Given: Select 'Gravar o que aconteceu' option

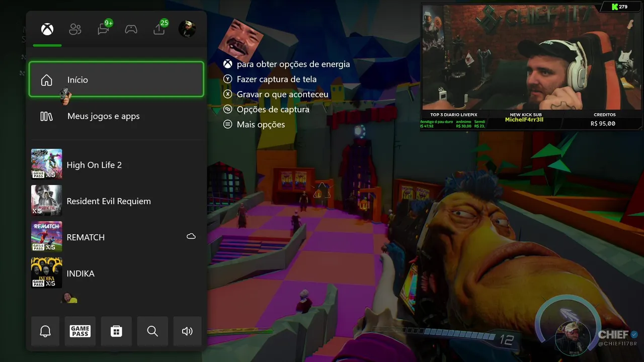Looking at the screenshot, I should 283,94.
